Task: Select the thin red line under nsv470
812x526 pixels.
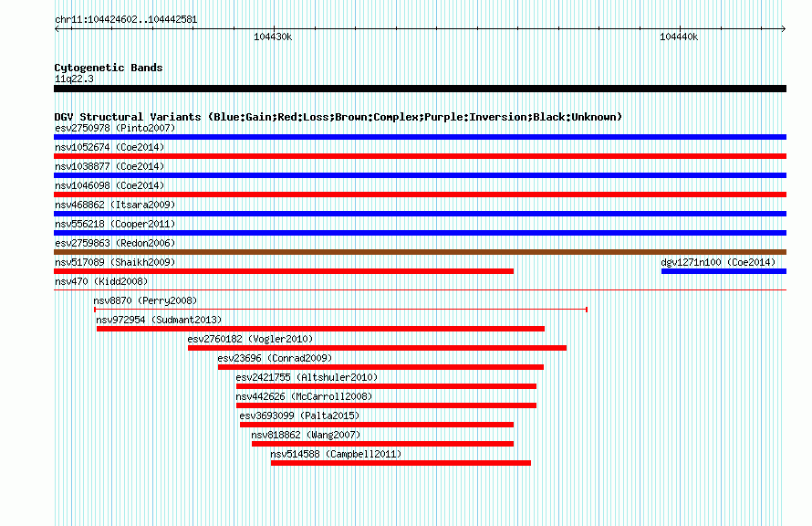Action: point(420,290)
